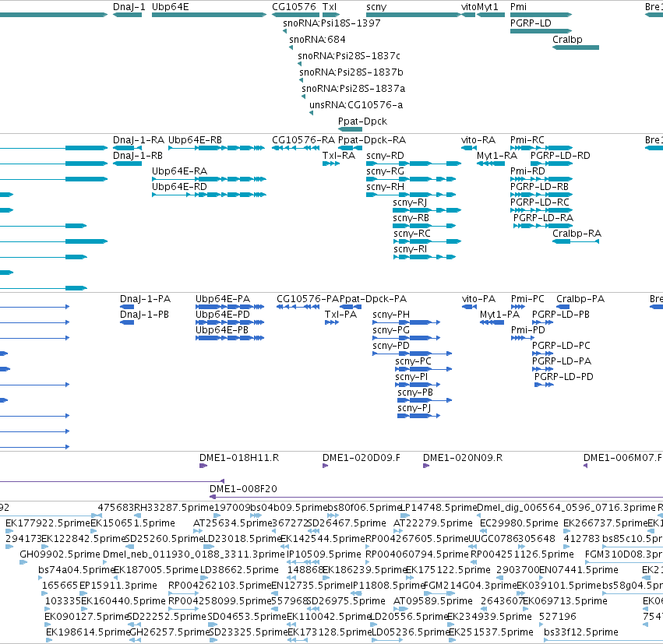Select the PGRP-LD-RC transcript label
The image size is (663, 644).
coord(540,202)
